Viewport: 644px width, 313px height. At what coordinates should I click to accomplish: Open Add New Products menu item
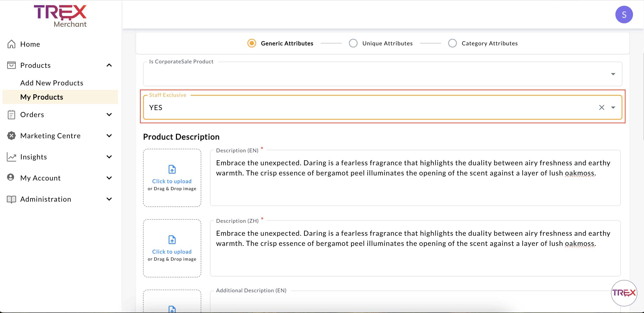[52, 83]
